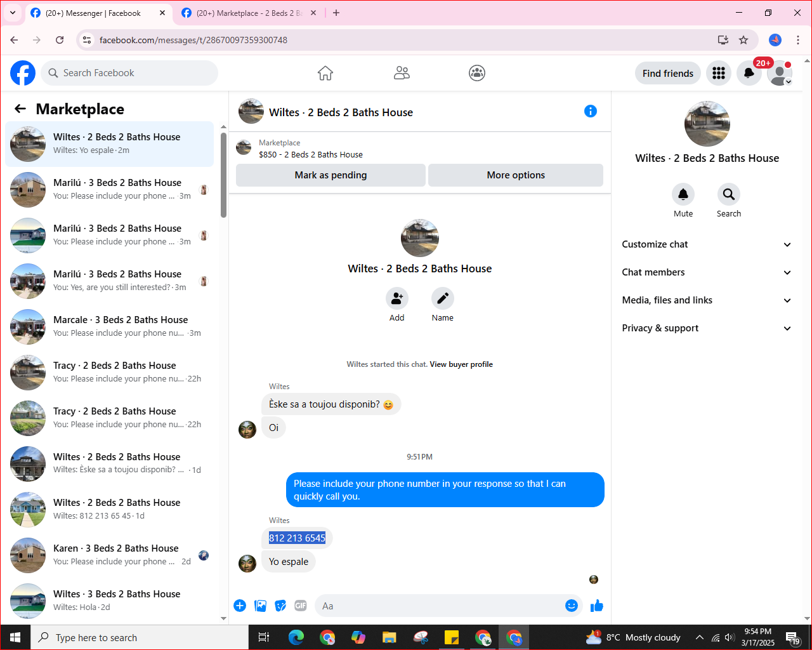
Task: Click the Facebook logo icon
Action: point(23,73)
